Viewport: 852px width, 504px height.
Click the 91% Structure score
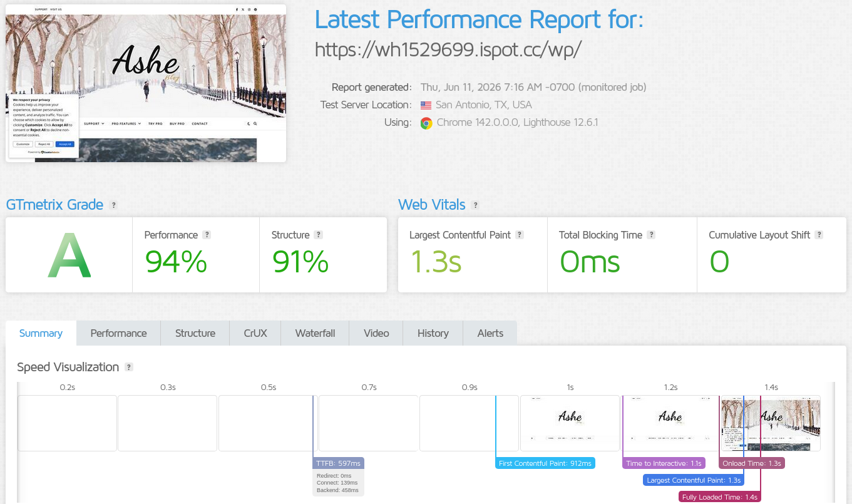pyautogui.click(x=300, y=262)
